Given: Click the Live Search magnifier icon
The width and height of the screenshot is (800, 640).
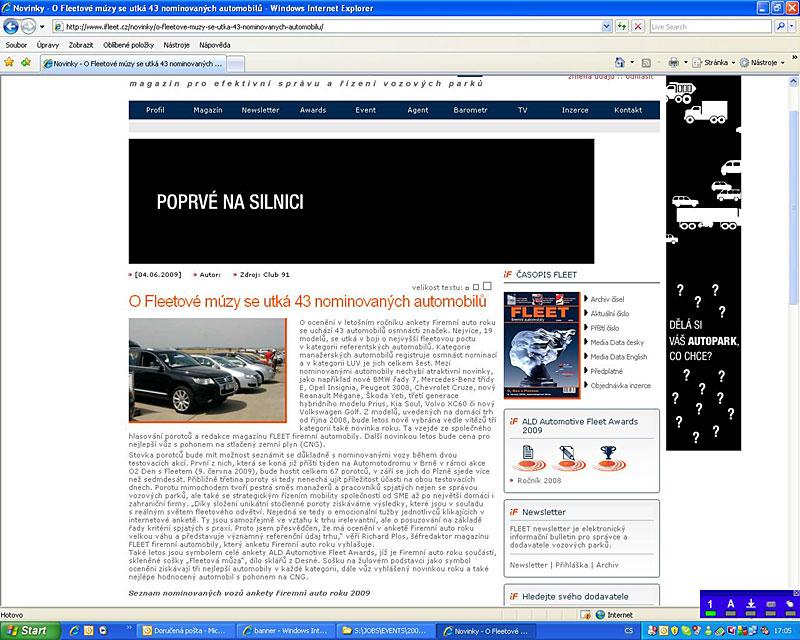Looking at the screenshot, I should 780,26.
